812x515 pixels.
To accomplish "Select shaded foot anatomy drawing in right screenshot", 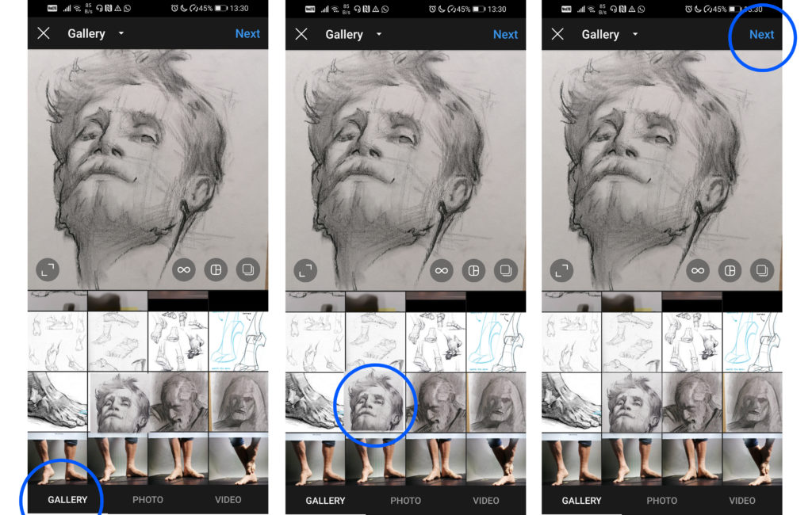I will click(572, 402).
